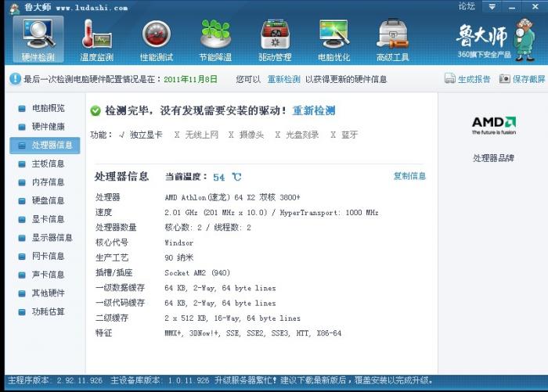Viewport: 548px width, 392px height.
Task: Click the 2 x 512 KB L2 cache value
Action: 233,318
